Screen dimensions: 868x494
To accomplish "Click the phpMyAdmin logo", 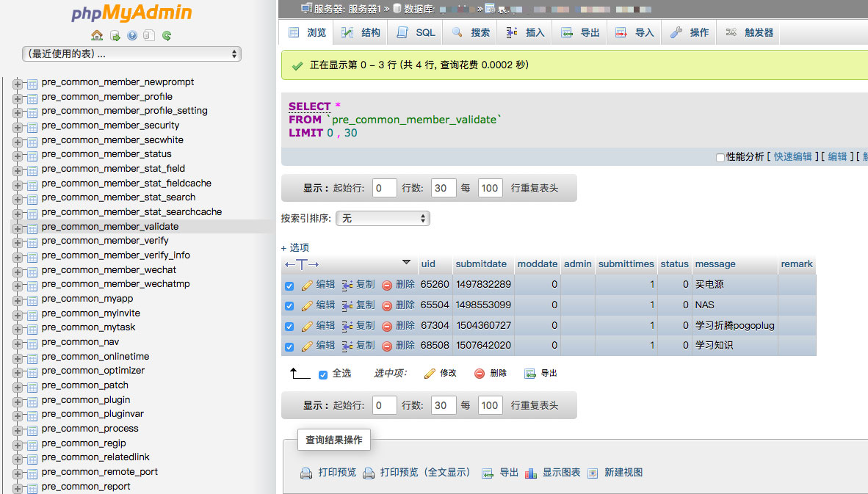I will click(131, 13).
